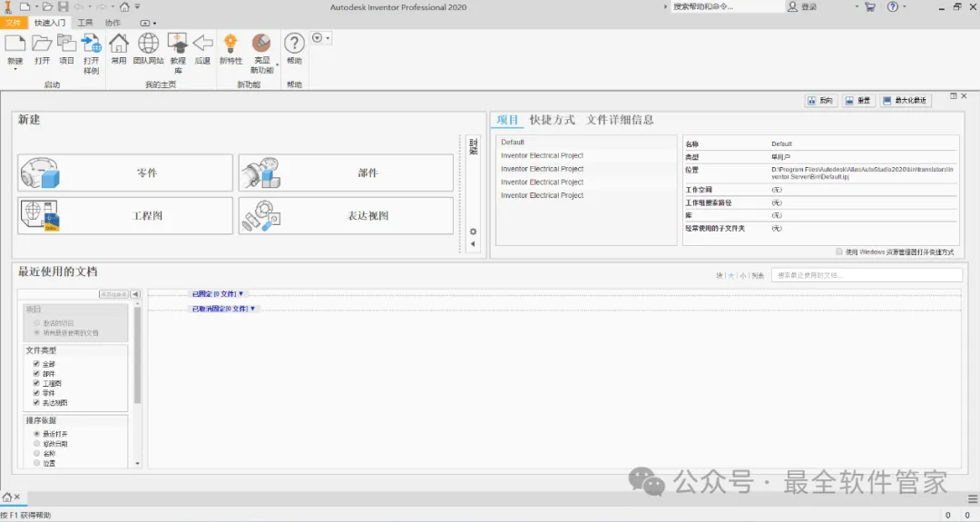The image size is (980, 522).
Task: Click the gear settings icon beside New panel
Action: click(473, 231)
